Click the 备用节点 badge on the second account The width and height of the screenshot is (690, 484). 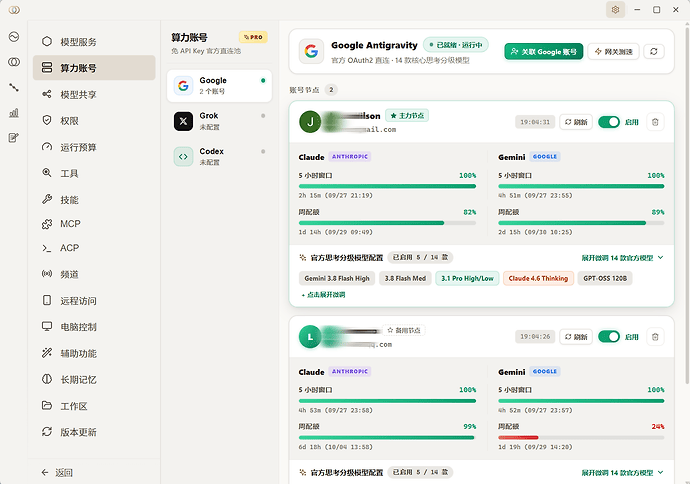pos(404,330)
